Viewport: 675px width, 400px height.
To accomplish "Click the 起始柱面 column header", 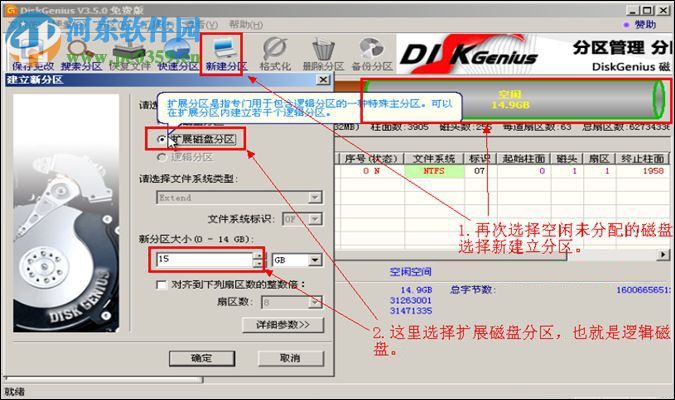I will coord(524,159).
